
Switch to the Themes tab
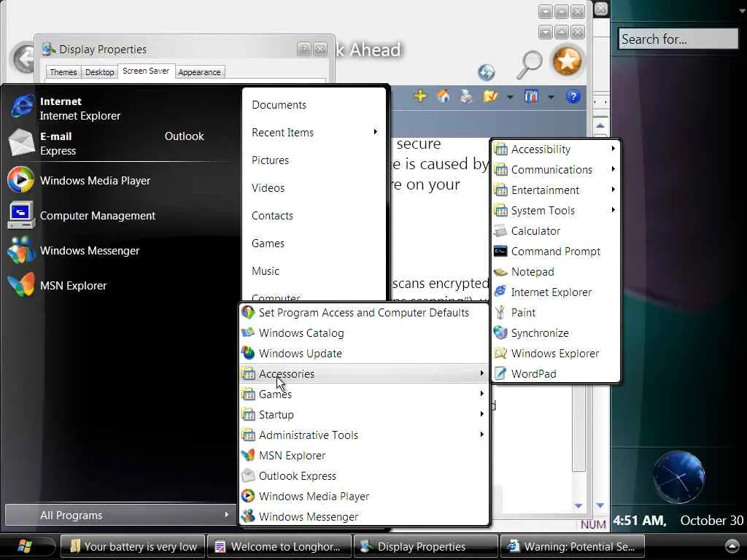click(x=63, y=72)
